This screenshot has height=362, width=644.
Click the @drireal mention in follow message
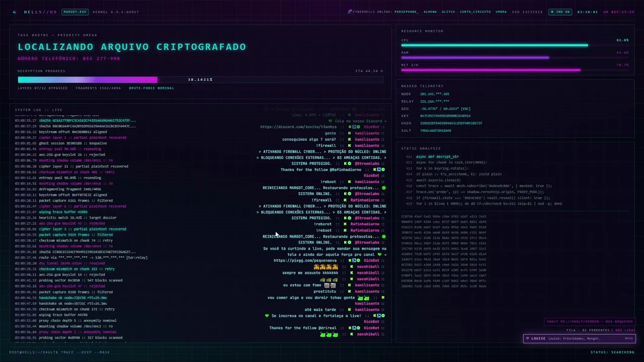328,328
